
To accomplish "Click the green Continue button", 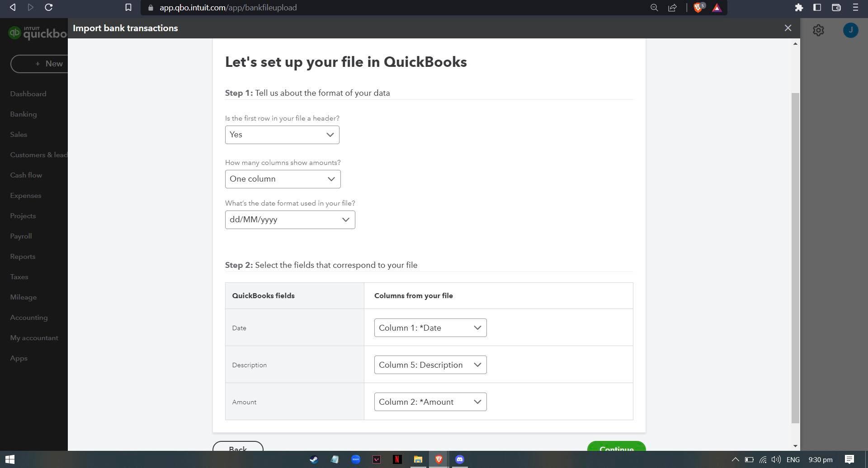I will pyautogui.click(x=616, y=446).
